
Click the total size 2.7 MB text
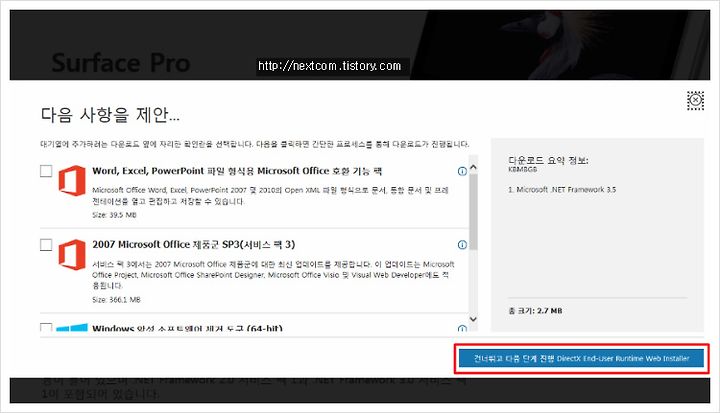[535, 311]
